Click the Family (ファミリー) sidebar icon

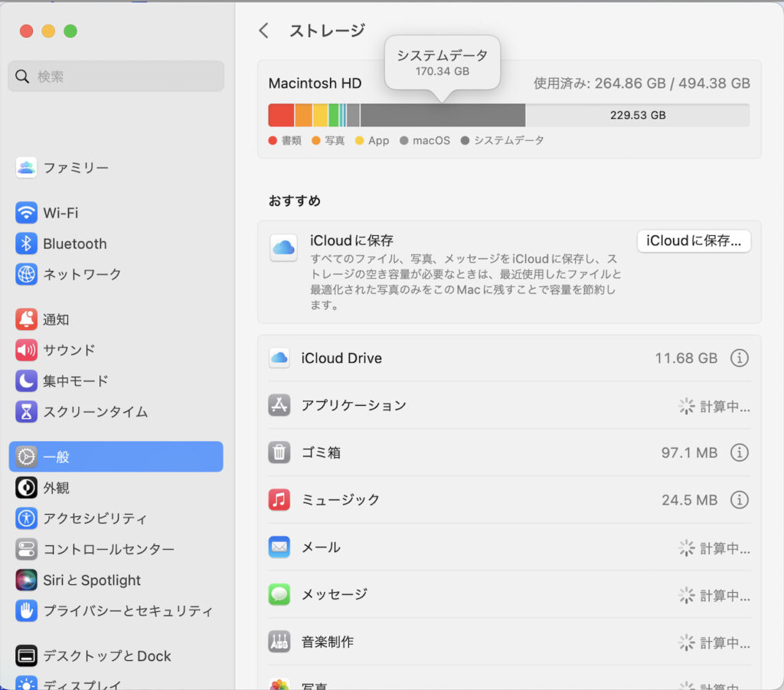tap(26, 168)
